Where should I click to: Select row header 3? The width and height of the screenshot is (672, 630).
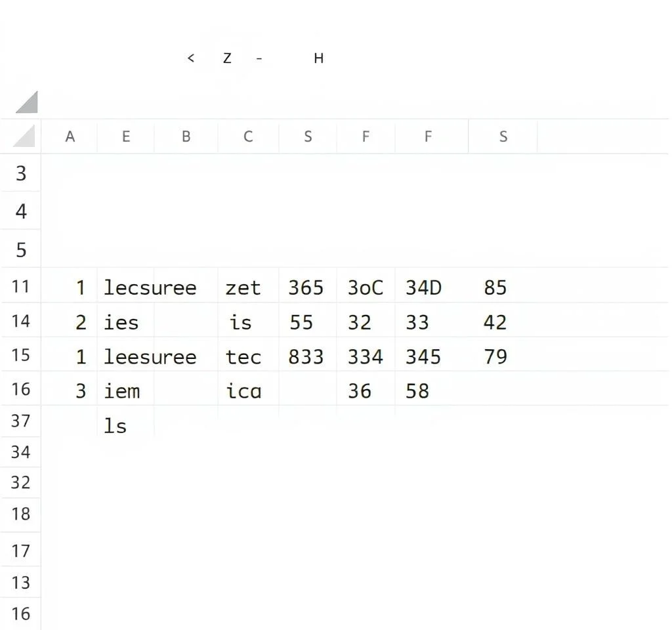click(20, 173)
